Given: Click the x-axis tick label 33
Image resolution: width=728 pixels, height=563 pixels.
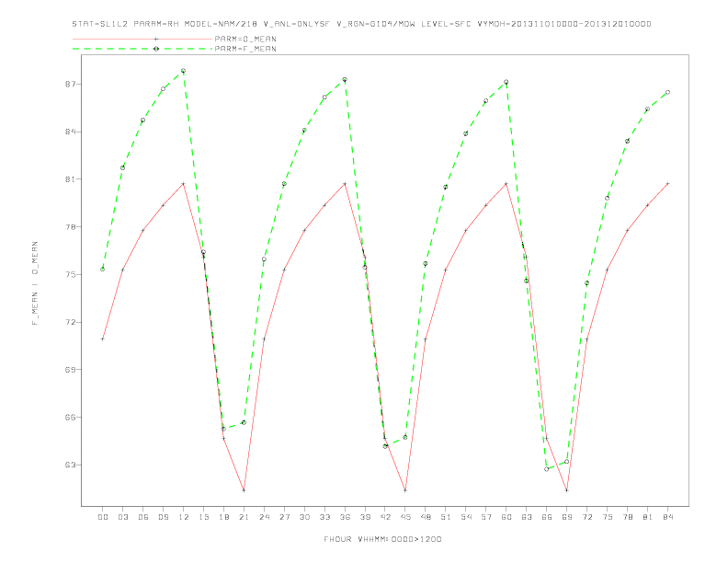Looking at the screenshot, I should click(324, 517).
